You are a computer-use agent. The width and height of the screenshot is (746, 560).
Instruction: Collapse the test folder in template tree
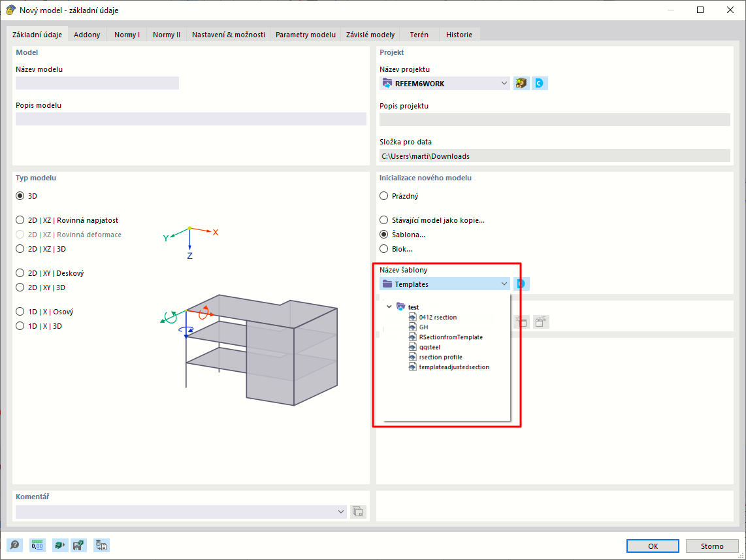tap(389, 307)
